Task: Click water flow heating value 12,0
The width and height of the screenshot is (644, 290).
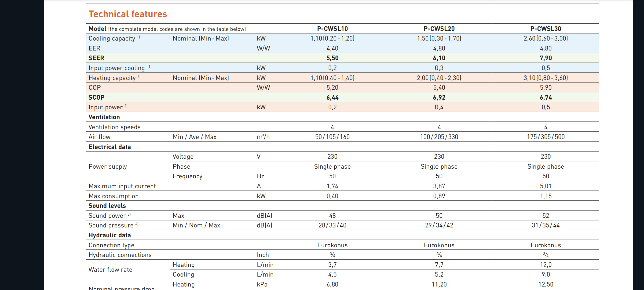Action: [x=546, y=265]
